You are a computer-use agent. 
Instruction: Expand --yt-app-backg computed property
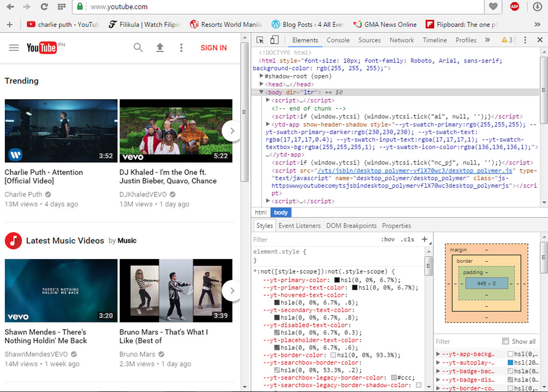(438, 354)
